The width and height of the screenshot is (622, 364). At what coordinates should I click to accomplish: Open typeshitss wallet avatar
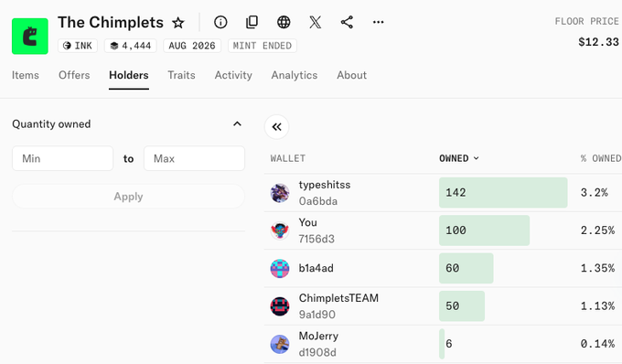click(280, 193)
